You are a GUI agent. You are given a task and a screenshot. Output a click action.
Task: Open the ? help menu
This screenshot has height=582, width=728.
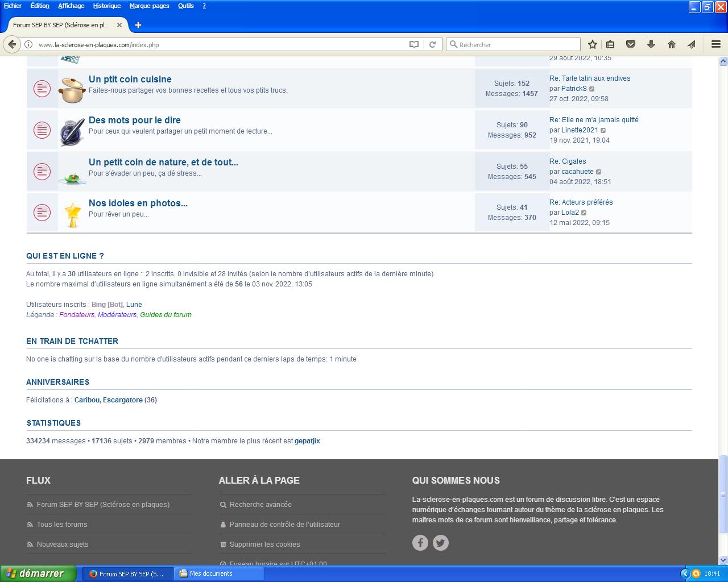click(204, 6)
